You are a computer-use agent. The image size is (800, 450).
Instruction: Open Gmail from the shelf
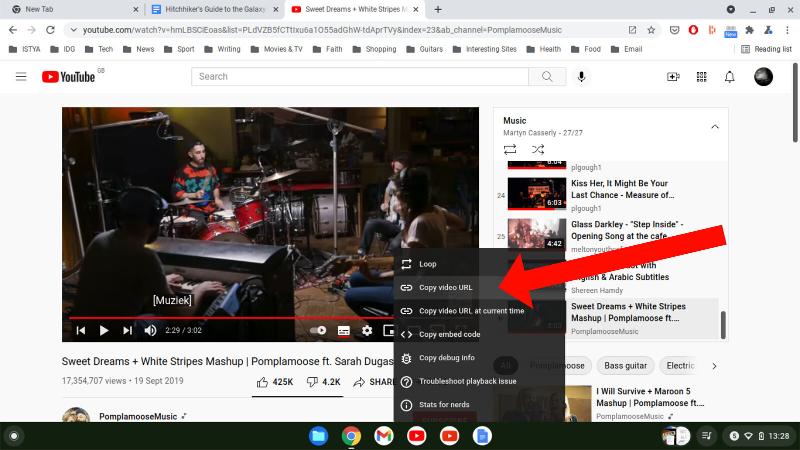click(384, 436)
